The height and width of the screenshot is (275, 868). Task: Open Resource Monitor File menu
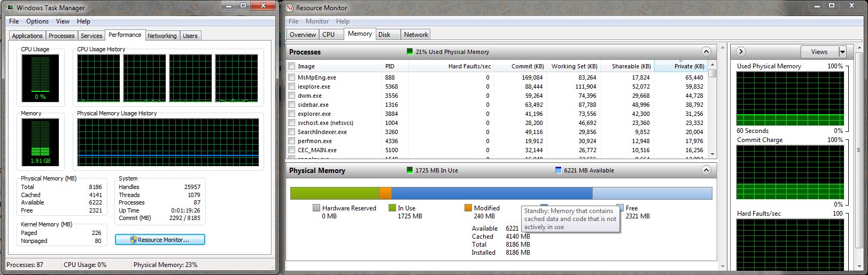click(293, 21)
